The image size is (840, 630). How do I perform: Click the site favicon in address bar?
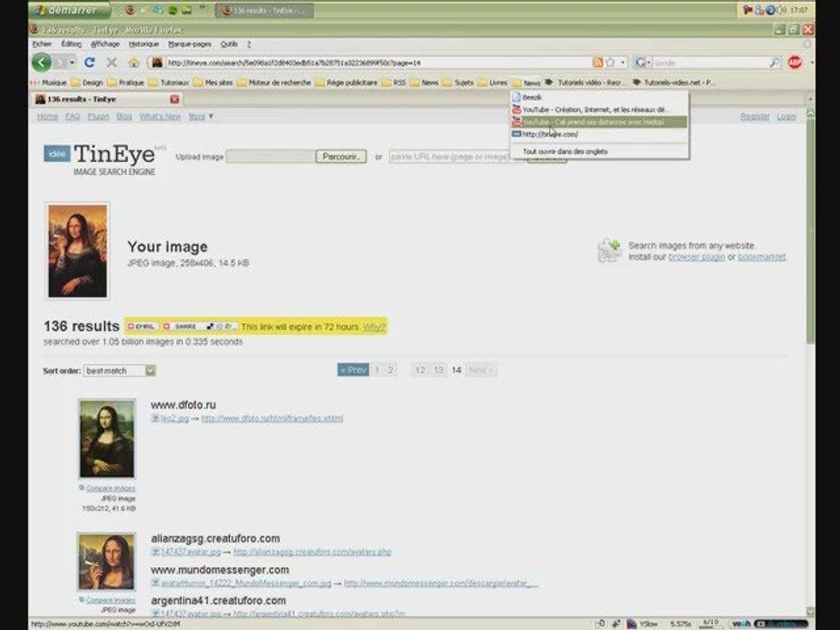tap(157, 63)
